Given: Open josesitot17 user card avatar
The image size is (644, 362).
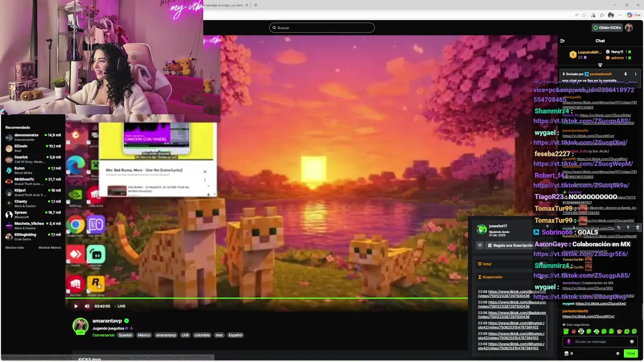Looking at the screenshot, I should pyautogui.click(x=482, y=230).
